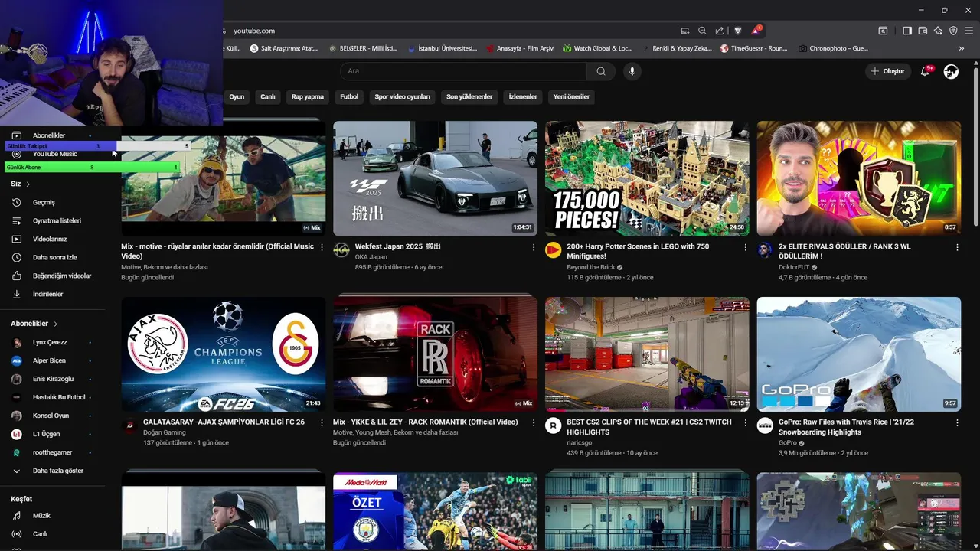Click the Brave Shields lion icon
Viewport: 980px width, 551px height.
point(738,31)
